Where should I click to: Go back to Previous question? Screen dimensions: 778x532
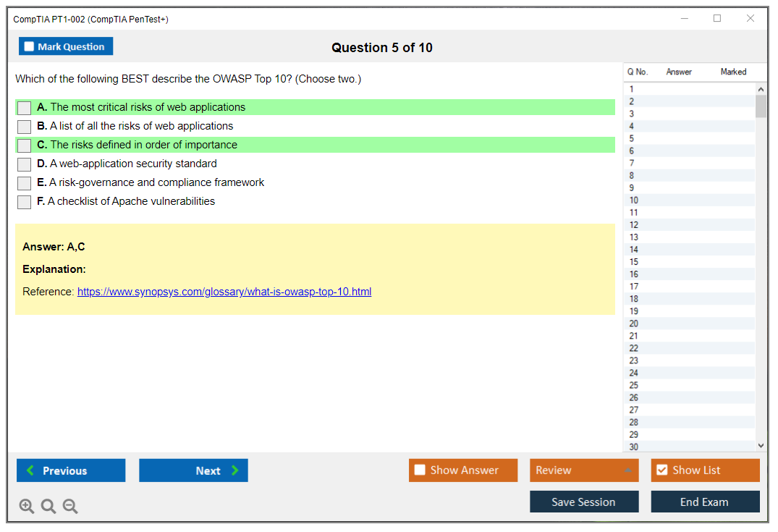71,470
